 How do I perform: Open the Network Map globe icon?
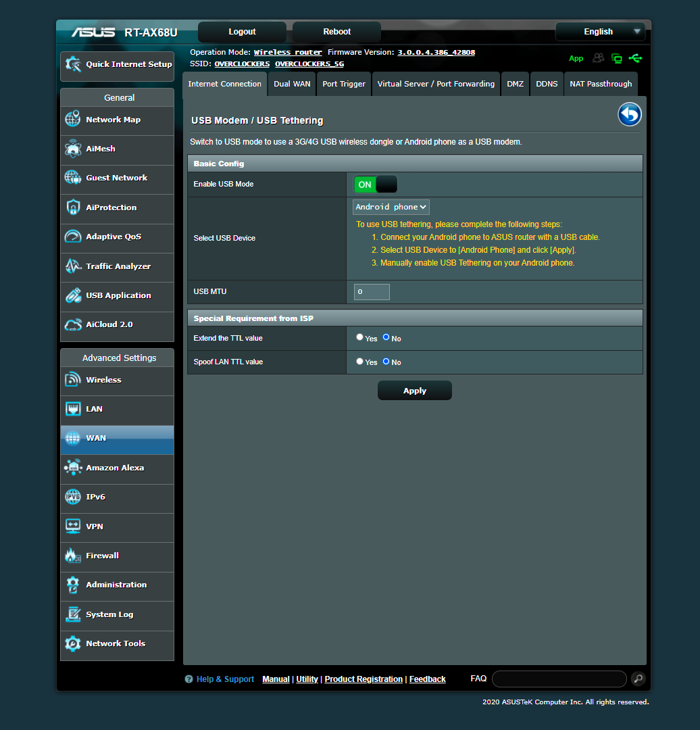(73, 120)
